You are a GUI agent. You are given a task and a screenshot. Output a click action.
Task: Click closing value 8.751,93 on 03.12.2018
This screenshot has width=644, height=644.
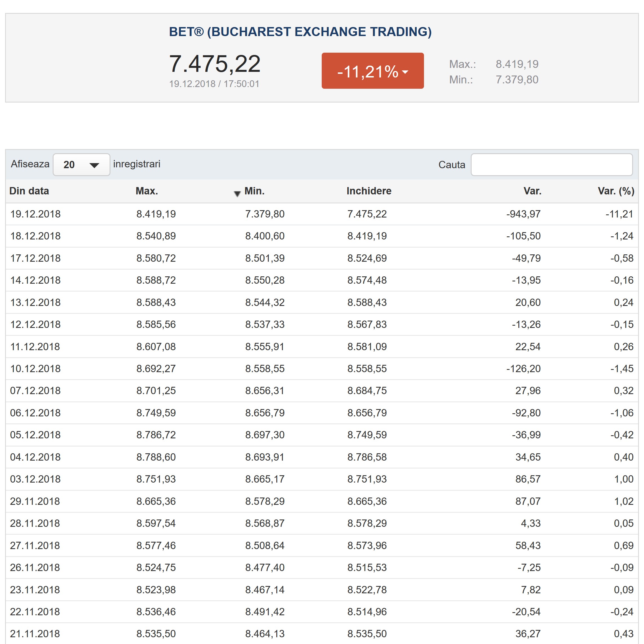click(x=367, y=479)
